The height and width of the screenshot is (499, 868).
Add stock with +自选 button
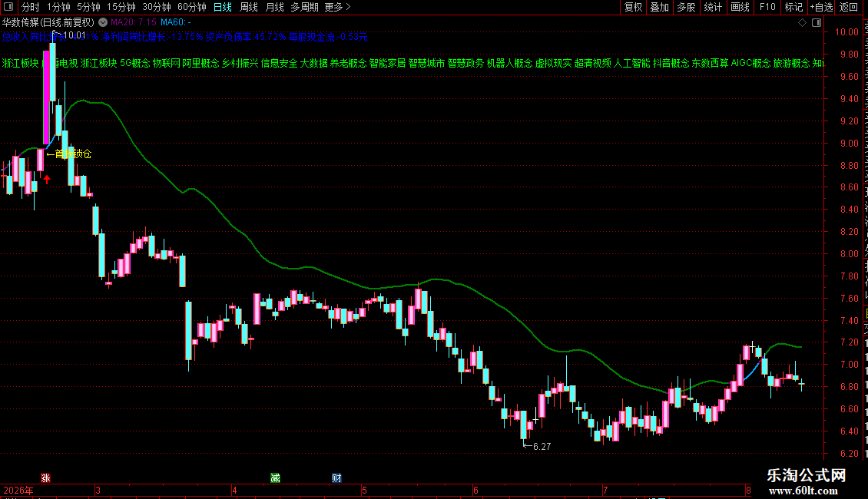click(x=821, y=7)
